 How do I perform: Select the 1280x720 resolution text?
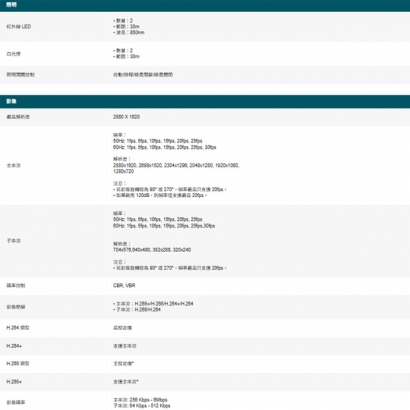pyautogui.click(x=123, y=171)
